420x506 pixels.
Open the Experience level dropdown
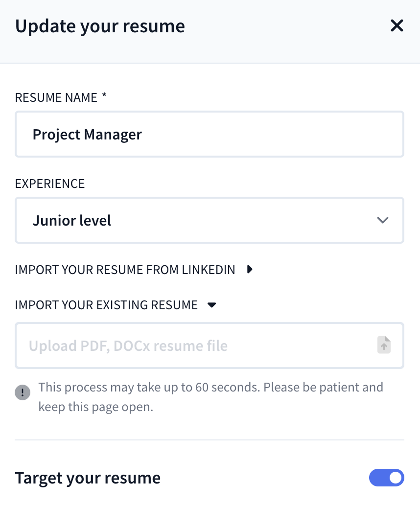pyautogui.click(x=209, y=220)
